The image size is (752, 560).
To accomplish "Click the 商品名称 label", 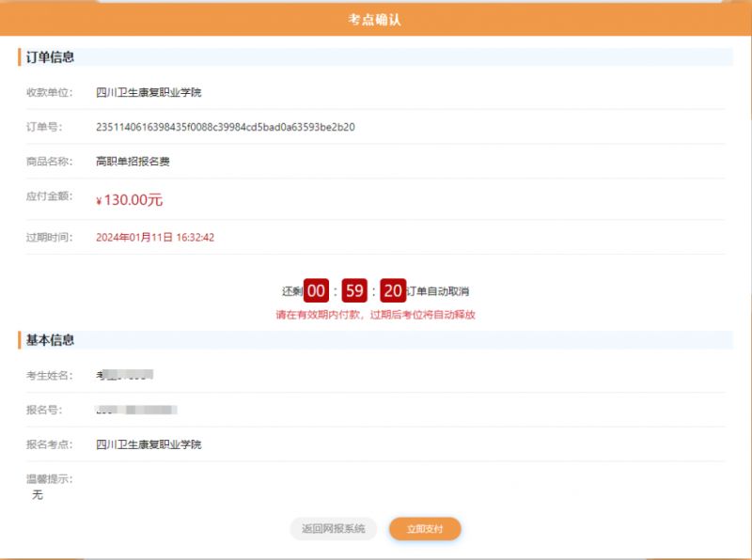I will 50,162.
